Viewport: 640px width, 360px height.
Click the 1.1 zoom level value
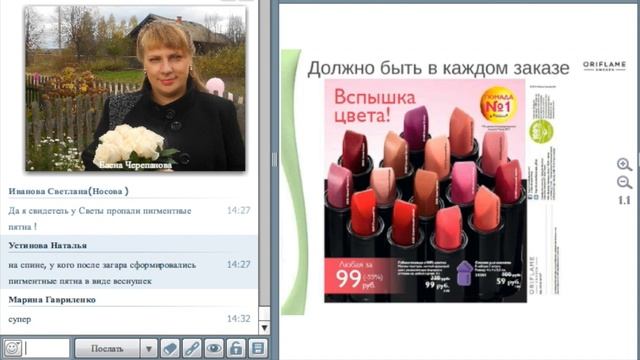point(624,200)
